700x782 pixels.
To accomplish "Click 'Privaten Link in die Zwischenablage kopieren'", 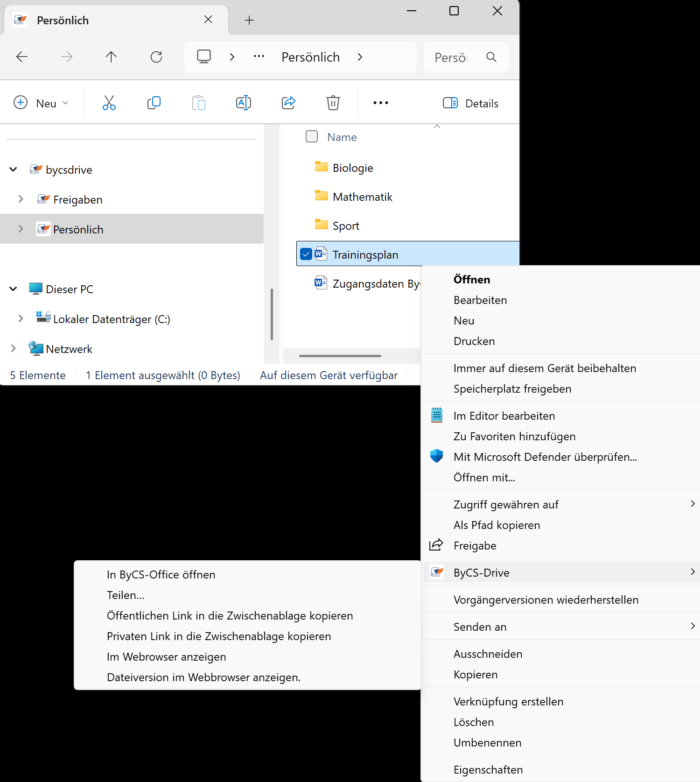I will (219, 636).
